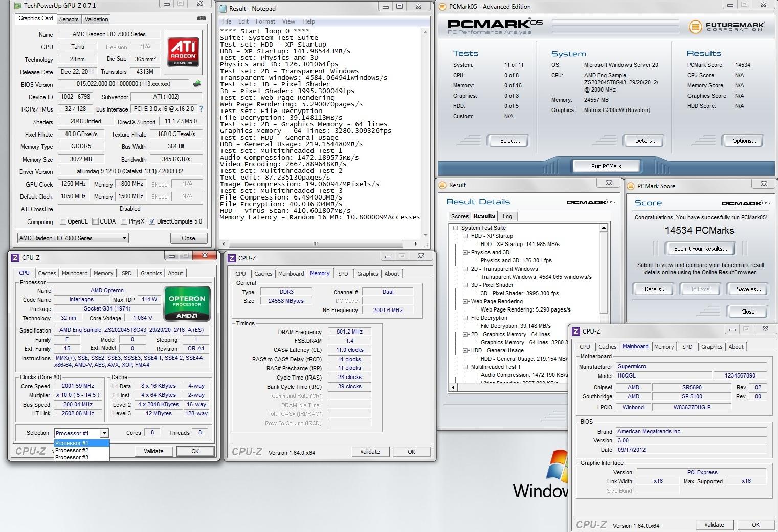Click the AMD Opteron processor logo in CPU-Z
The image size is (778, 532).
pyautogui.click(x=187, y=303)
